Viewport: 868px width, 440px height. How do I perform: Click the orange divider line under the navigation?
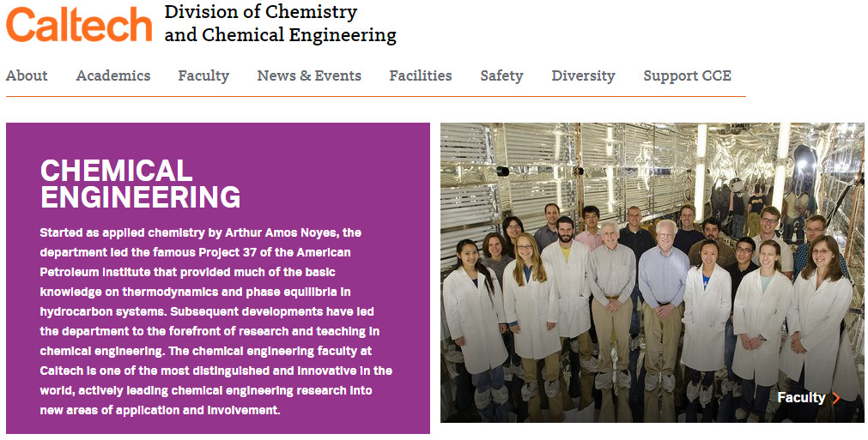pyautogui.click(x=375, y=97)
